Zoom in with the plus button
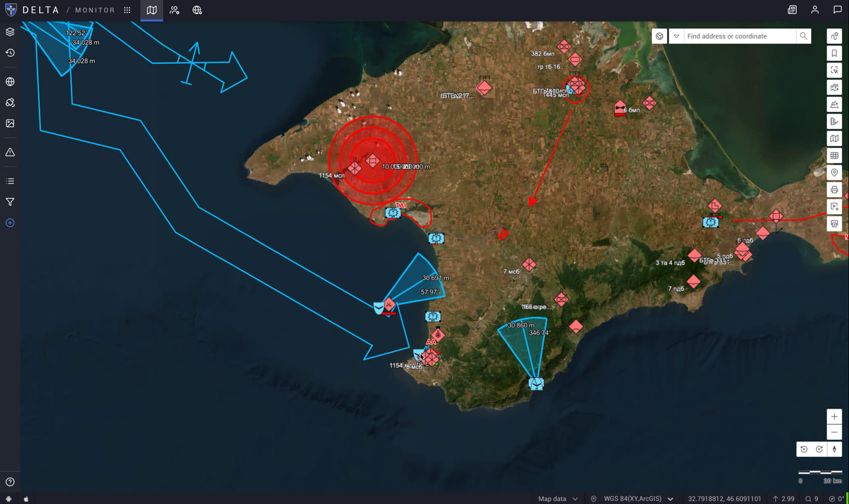849x504 pixels. point(834,417)
